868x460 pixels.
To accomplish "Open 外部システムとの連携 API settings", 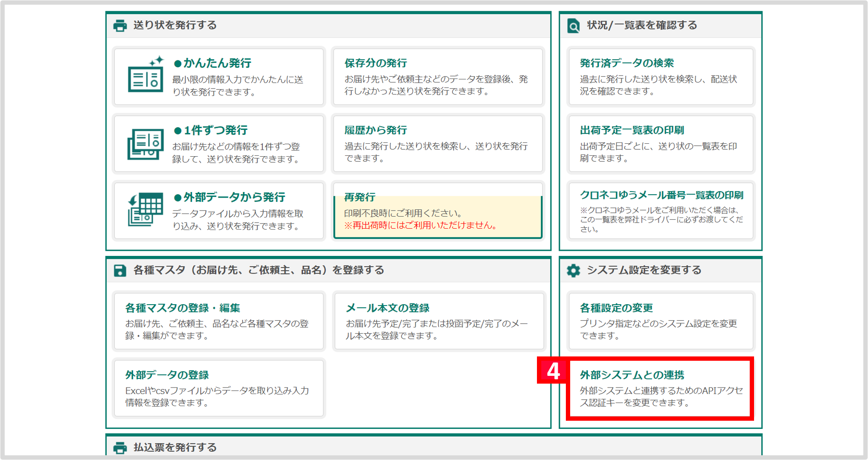I will tap(660, 388).
